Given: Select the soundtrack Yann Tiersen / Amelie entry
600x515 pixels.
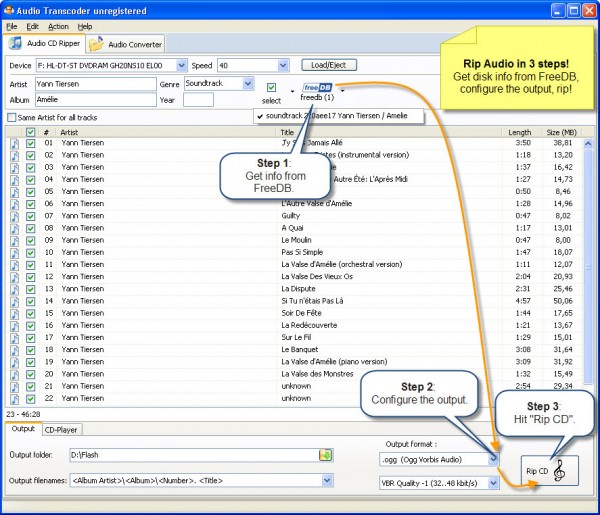Looking at the screenshot, I should click(338, 116).
